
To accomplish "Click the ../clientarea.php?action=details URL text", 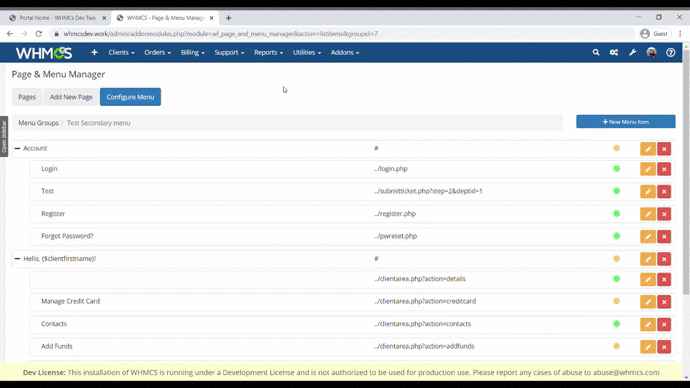I will 420,279.
